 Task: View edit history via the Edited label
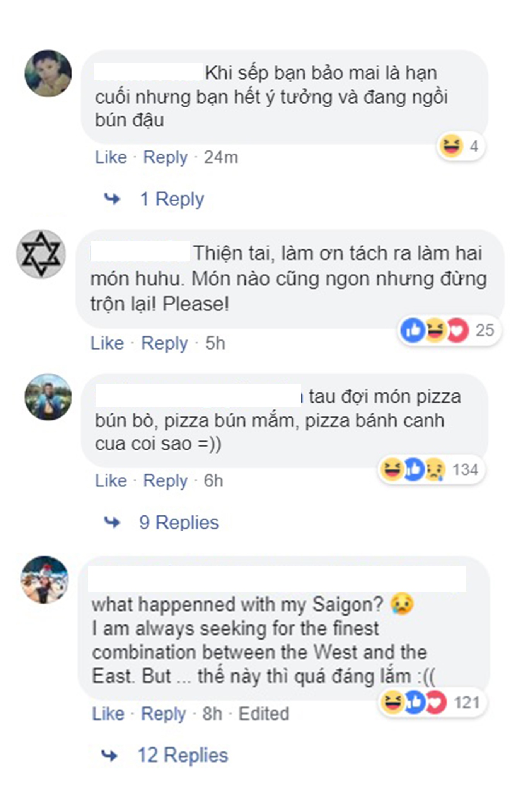pos(264,714)
